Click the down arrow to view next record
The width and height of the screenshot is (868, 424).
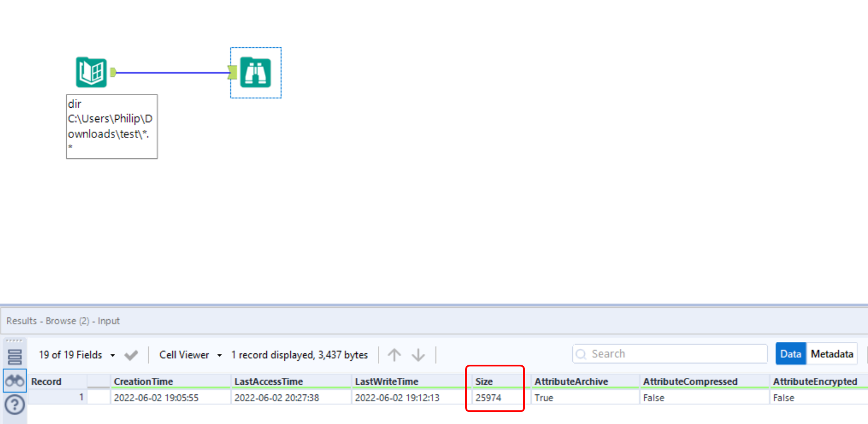pos(418,354)
